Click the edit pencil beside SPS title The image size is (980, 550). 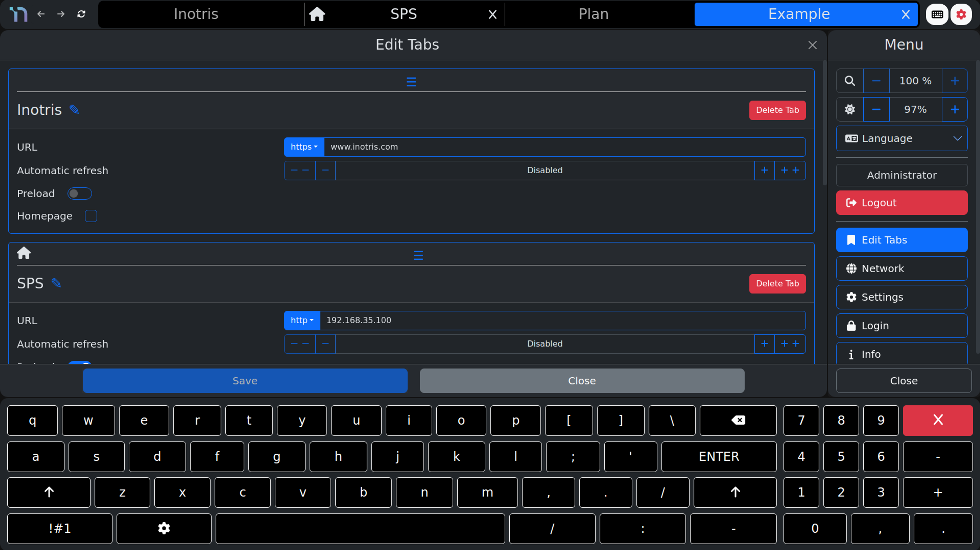tap(56, 283)
